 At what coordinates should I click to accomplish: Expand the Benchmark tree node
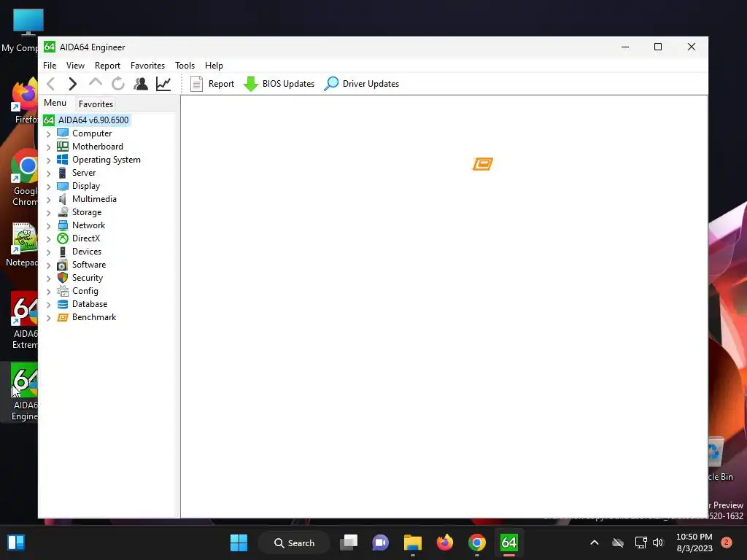[x=48, y=318]
